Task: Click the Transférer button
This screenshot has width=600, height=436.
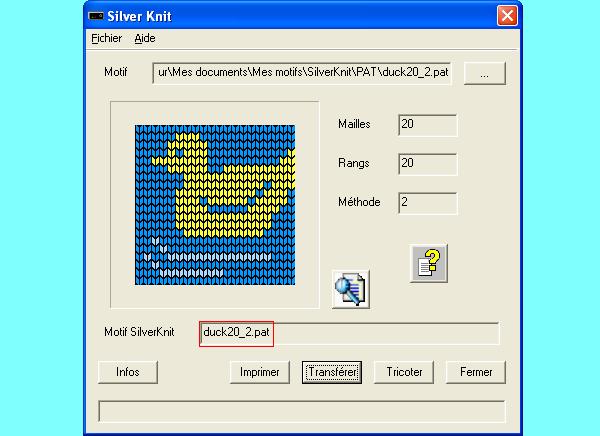Action: click(332, 372)
